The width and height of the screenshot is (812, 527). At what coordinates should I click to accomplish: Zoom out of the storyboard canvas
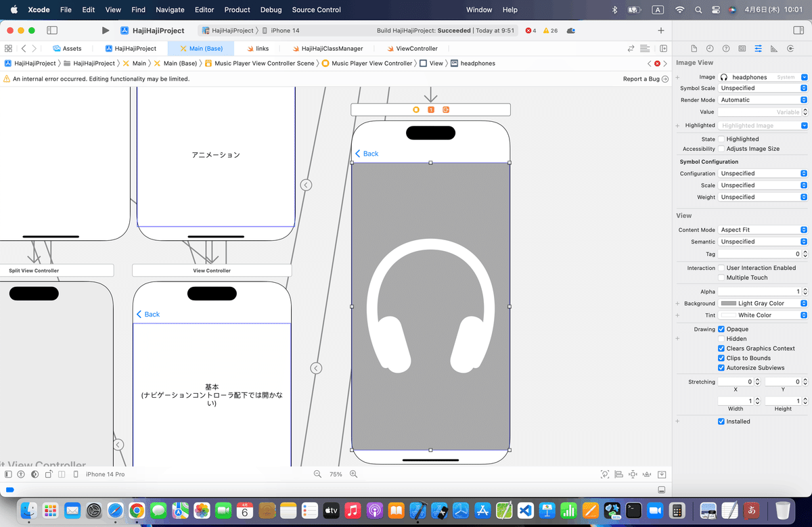(x=317, y=475)
